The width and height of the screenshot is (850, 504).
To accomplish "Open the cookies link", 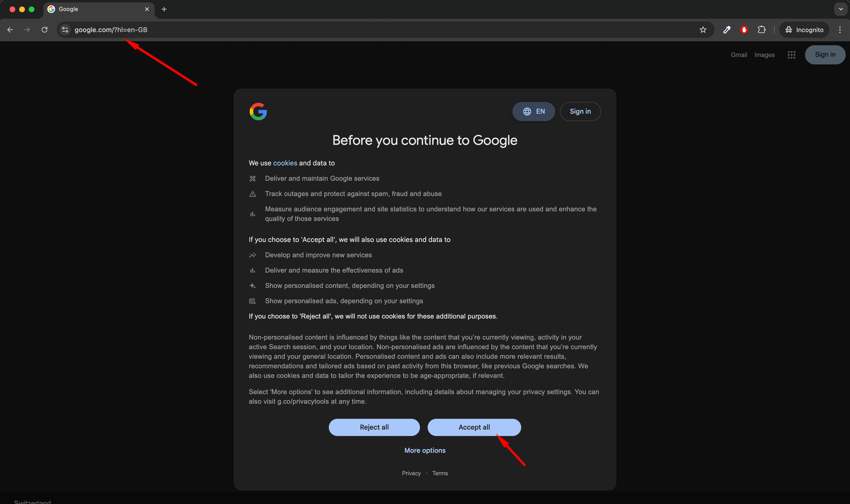I will pyautogui.click(x=285, y=163).
